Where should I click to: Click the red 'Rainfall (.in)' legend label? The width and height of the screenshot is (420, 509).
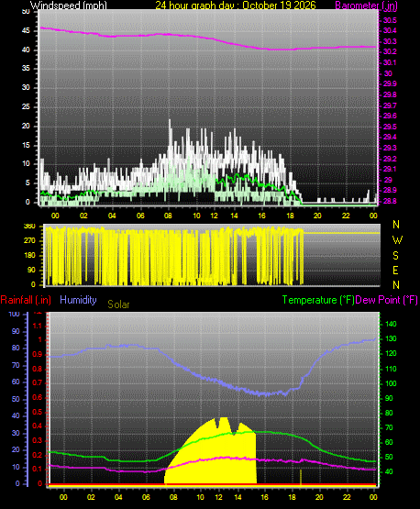[x=26, y=300]
